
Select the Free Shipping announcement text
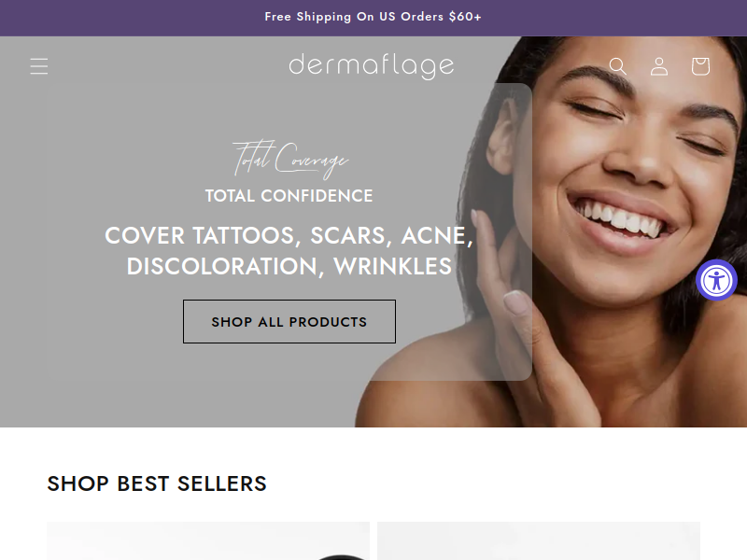(373, 17)
